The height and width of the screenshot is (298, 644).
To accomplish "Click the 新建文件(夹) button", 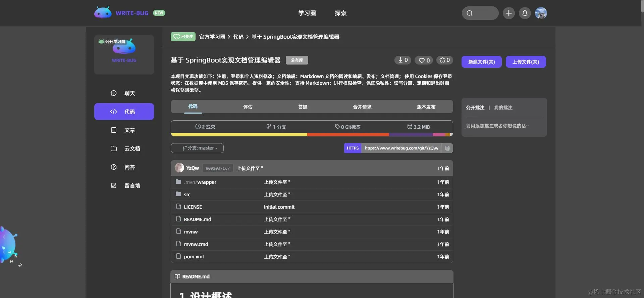I will (481, 62).
